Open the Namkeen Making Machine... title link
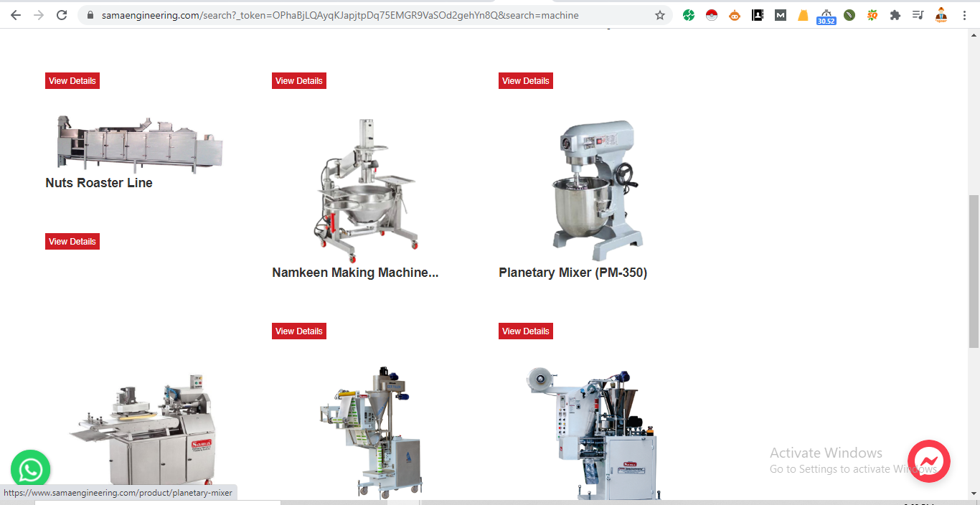 point(355,273)
